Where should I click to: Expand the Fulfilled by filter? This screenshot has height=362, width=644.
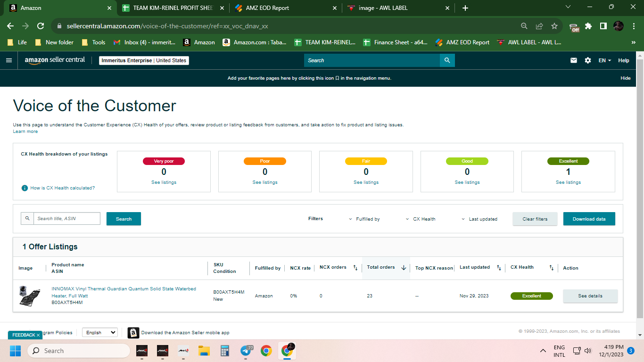click(x=364, y=219)
